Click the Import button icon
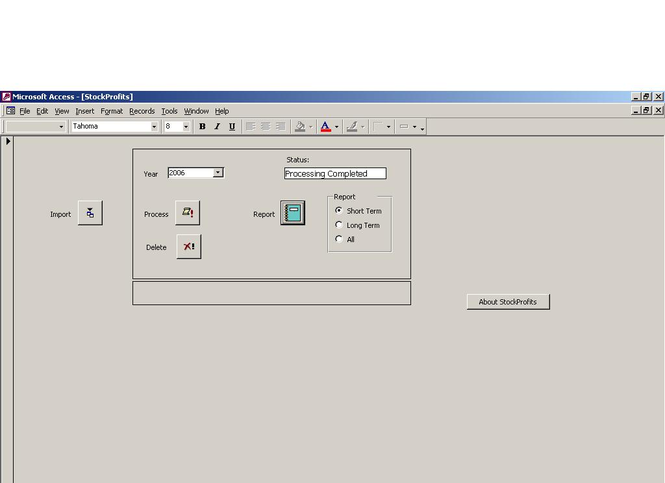The image size is (665, 483). point(90,212)
